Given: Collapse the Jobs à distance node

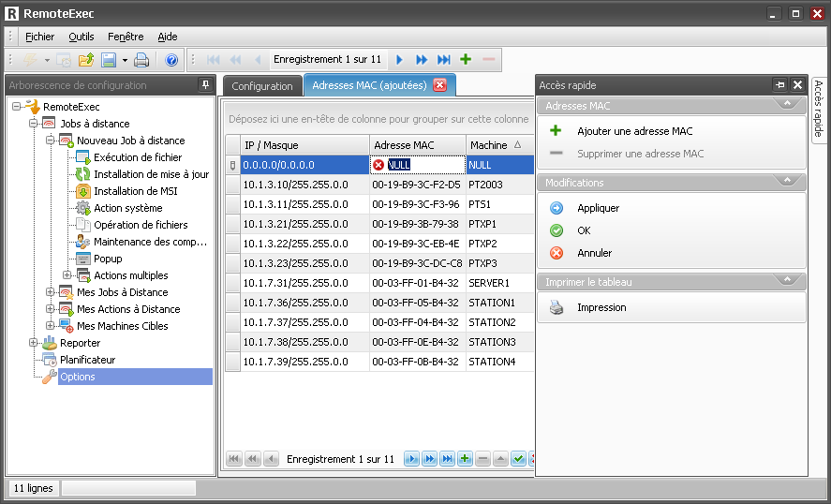Looking at the screenshot, I should pyautogui.click(x=34, y=124).
